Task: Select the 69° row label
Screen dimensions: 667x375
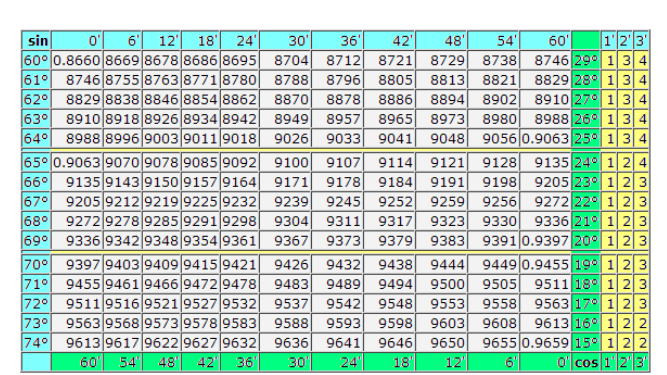Action: coord(36,241)
